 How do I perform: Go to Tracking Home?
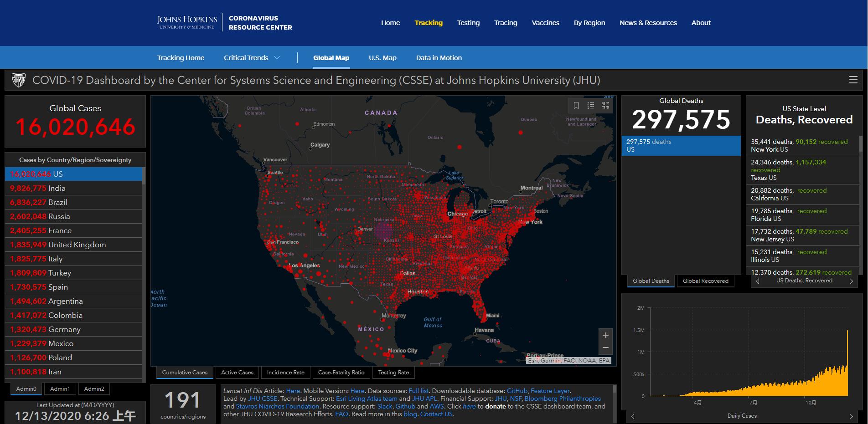(x=181, y=58)
